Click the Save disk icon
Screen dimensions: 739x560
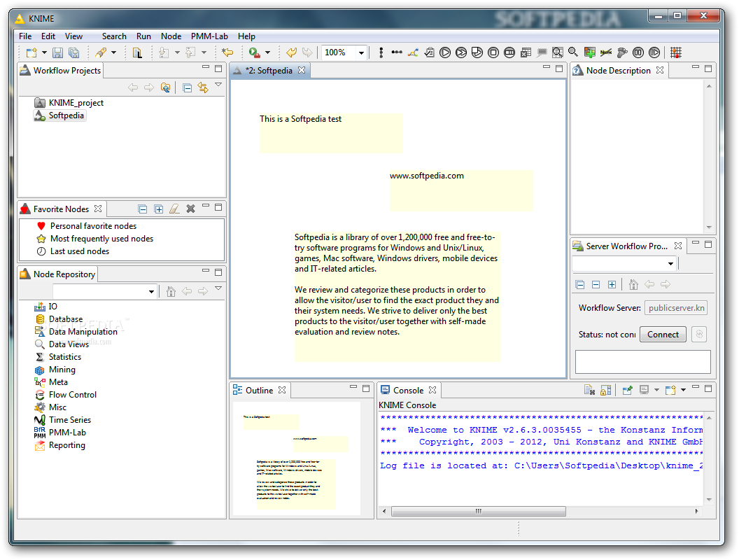pos(57,52)
